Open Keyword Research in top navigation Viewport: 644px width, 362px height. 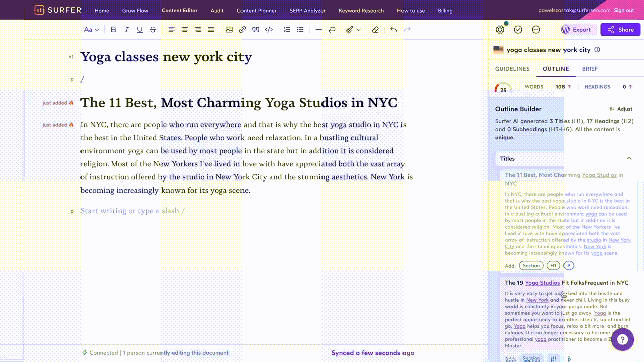(x=361, y=10)
